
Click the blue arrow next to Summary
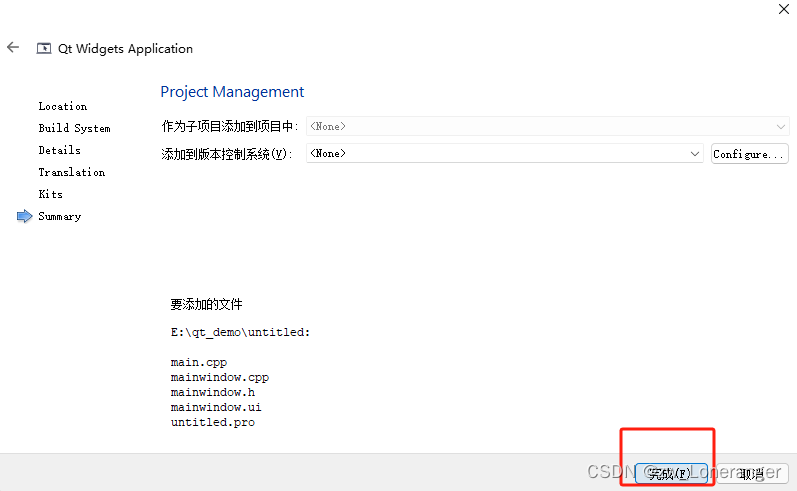tap(24, 216)
